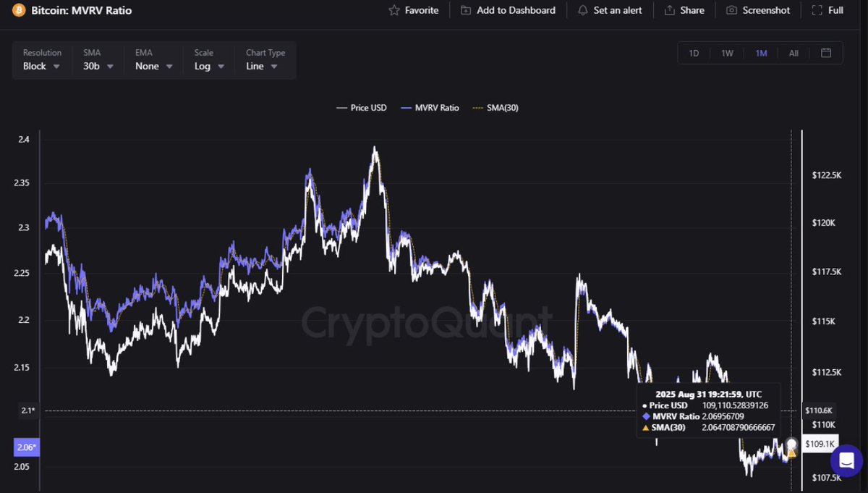Viewport: 868px width, 493px height.
Task: Open the Scale dropdown set to Log
Action: pos(209,66)
